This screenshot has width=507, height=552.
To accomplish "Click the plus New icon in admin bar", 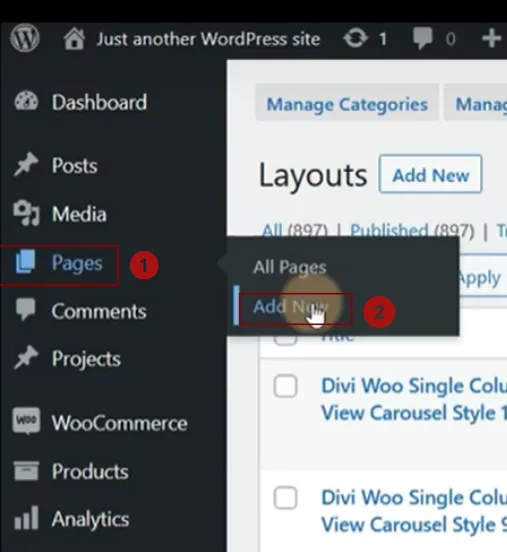I will pyautogui.click(x=492, y=38).
